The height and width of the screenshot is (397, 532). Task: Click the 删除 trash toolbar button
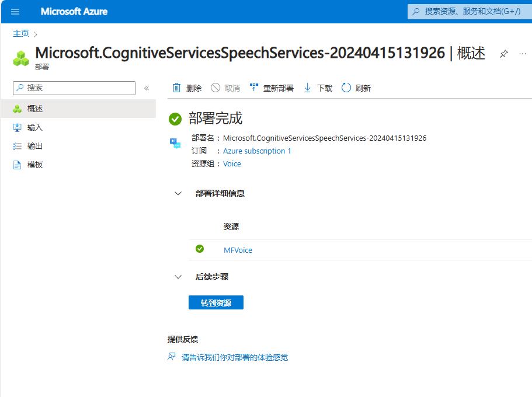[x=187, y=88]
